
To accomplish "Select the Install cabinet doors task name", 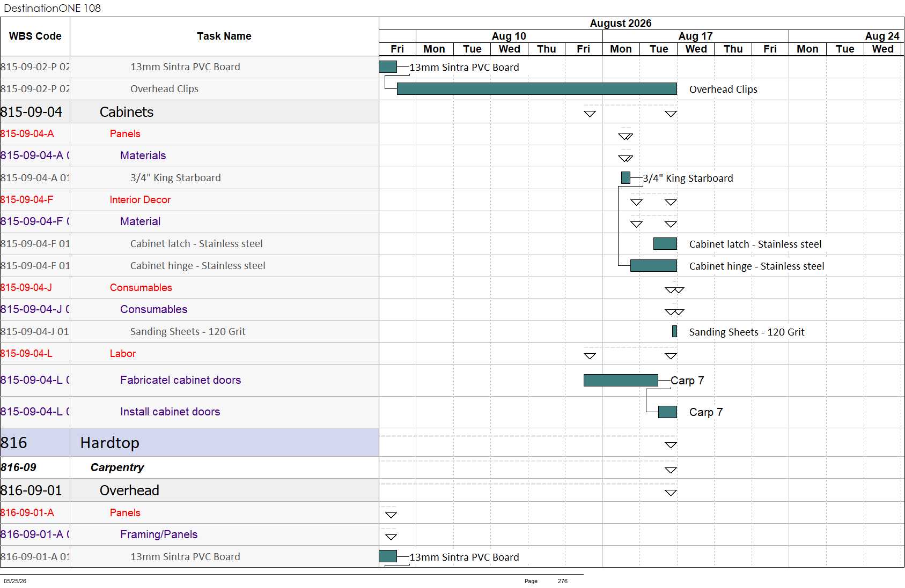I will click(x=170, y=412).
